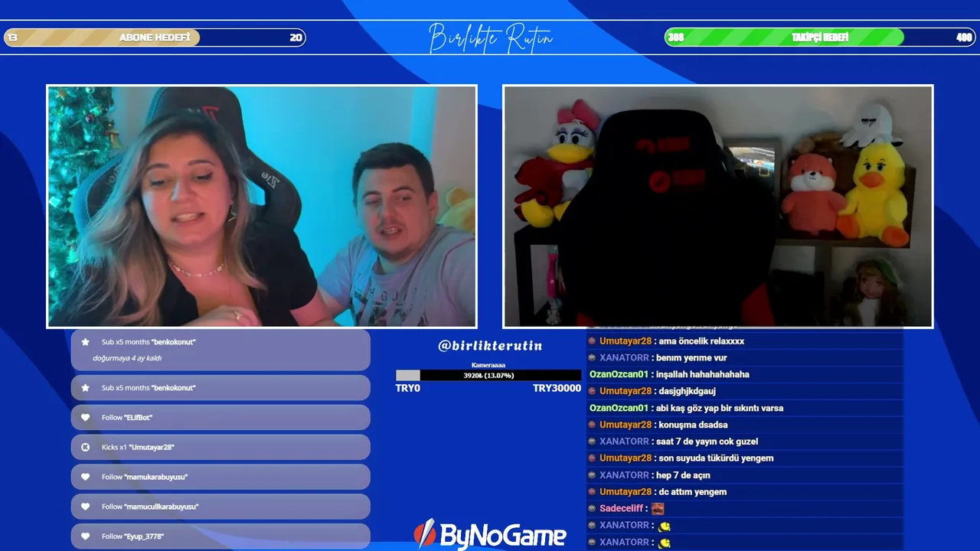Click the "mamucullkarabuyusu" follower name

click(x=161, y=507)
